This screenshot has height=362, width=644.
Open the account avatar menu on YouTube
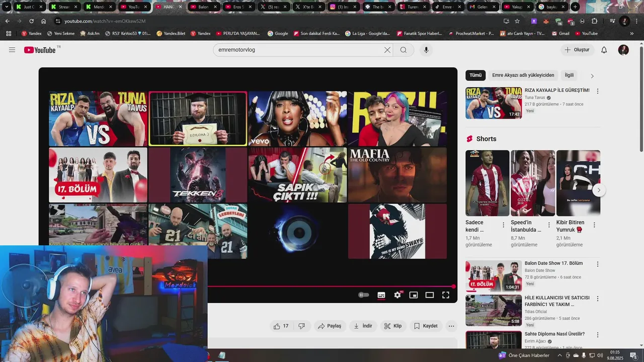click(623, 50)
